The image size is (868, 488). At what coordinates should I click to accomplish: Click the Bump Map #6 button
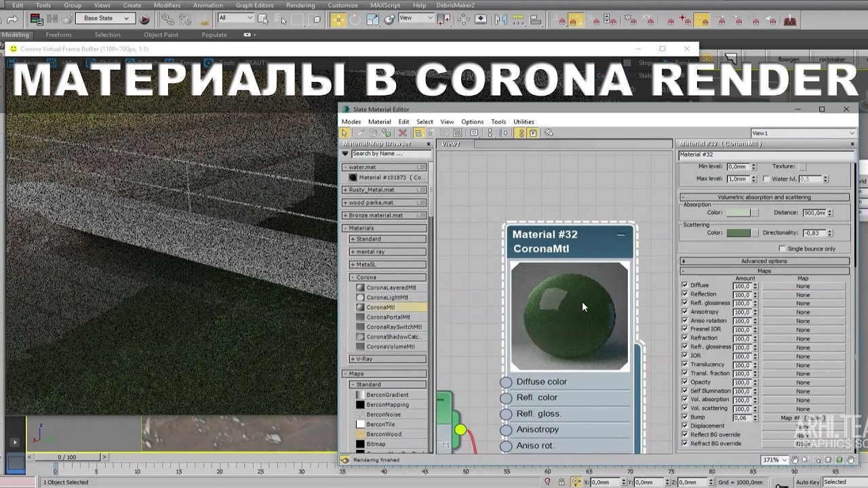[x=803, y=418]
